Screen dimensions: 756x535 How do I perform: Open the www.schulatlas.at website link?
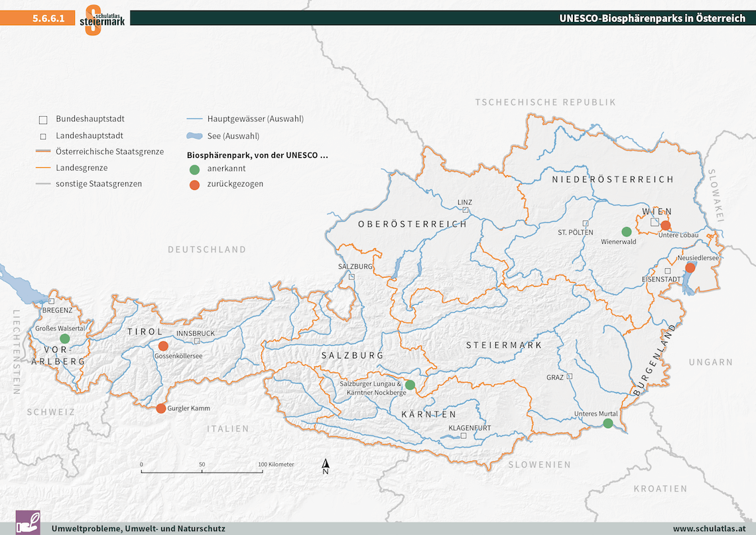[x=710, y=530]
